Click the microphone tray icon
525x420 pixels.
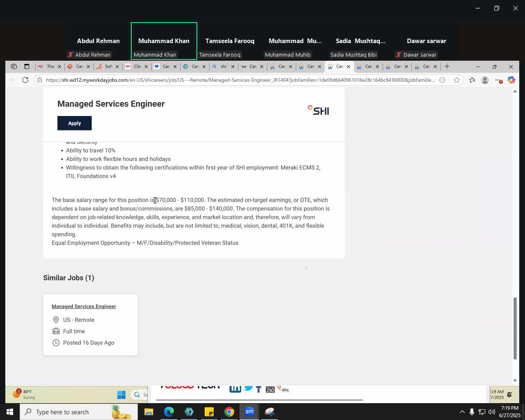coord(472,412)
